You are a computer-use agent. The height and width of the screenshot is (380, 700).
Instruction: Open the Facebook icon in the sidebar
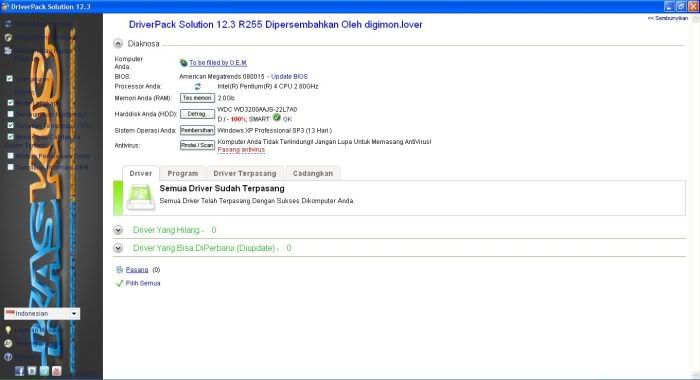tap(19, 371)
